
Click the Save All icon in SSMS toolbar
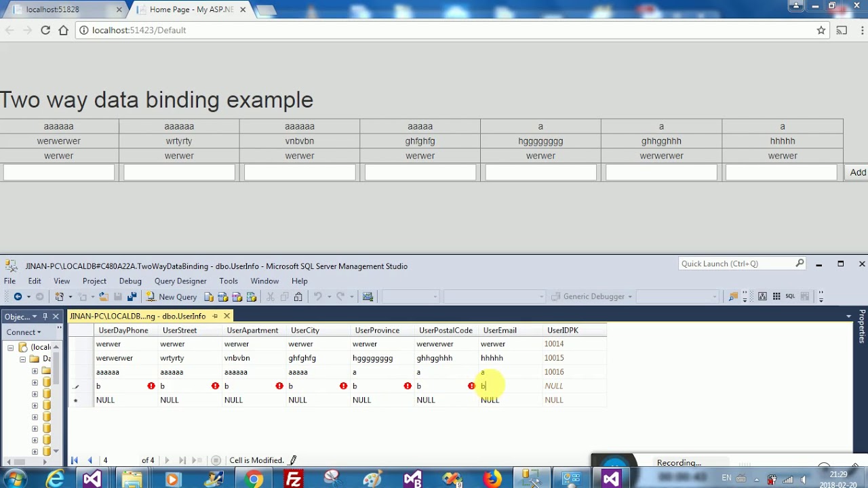click(x=132, y=297)
